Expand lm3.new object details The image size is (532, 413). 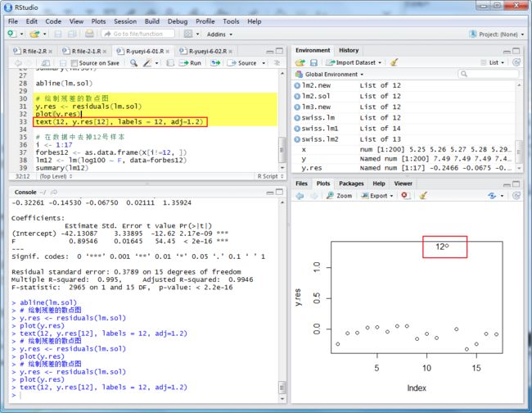(297, 107)
